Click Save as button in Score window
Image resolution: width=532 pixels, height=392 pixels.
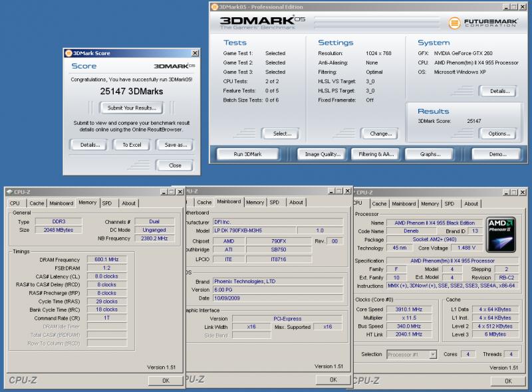click(x=175, y=145)
